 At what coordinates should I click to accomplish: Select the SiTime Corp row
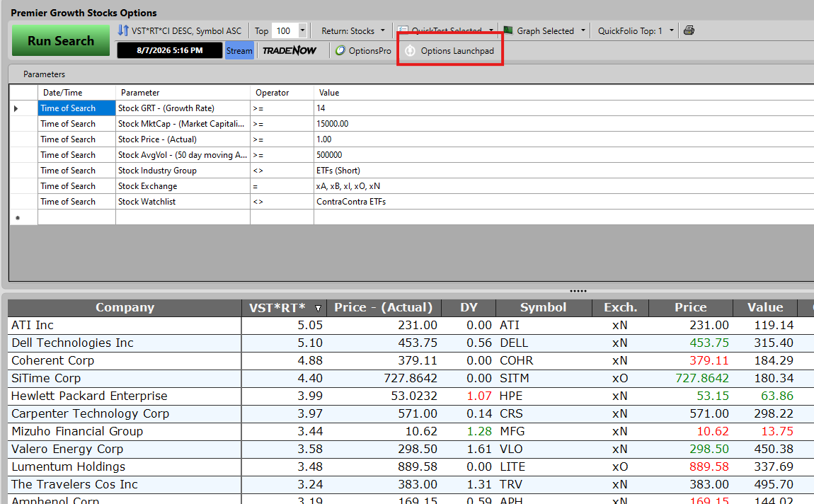point(411,379)
